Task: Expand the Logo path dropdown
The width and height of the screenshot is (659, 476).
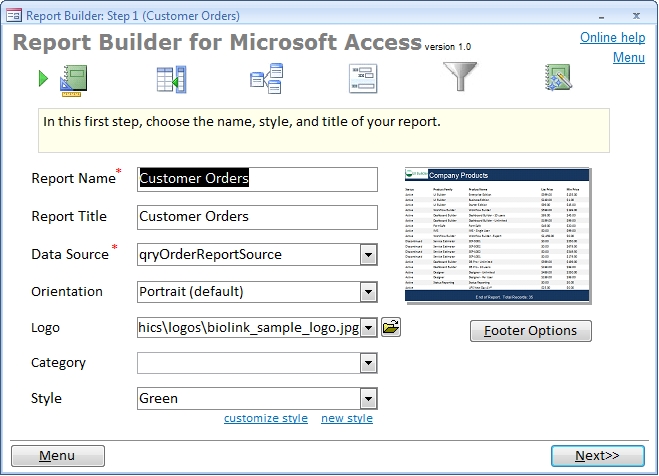Action: tap(368, 327)
